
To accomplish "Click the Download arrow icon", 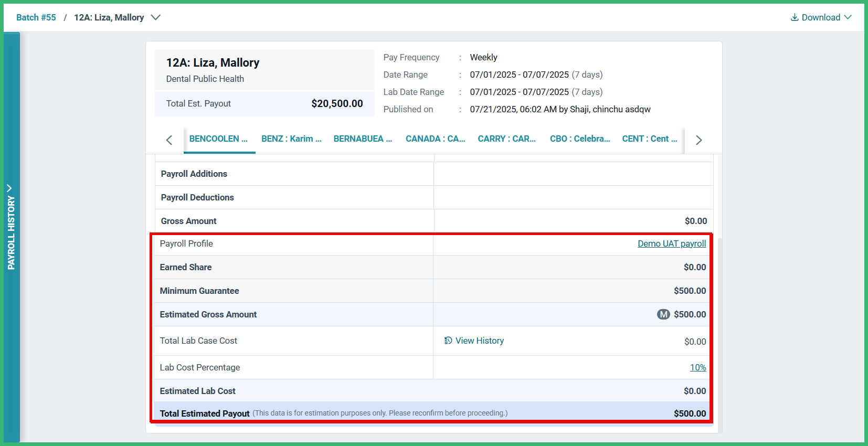I will click(795, 17).
